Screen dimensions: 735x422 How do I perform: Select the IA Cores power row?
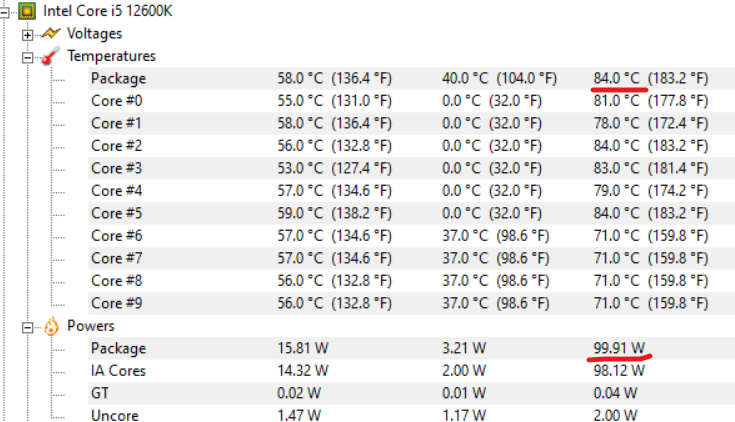(118, 371)
